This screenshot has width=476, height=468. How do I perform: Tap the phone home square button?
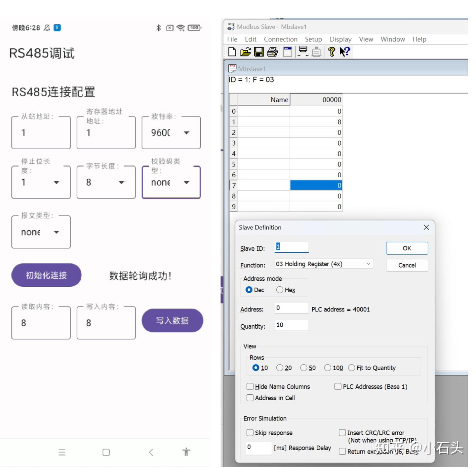pos(106,452)
